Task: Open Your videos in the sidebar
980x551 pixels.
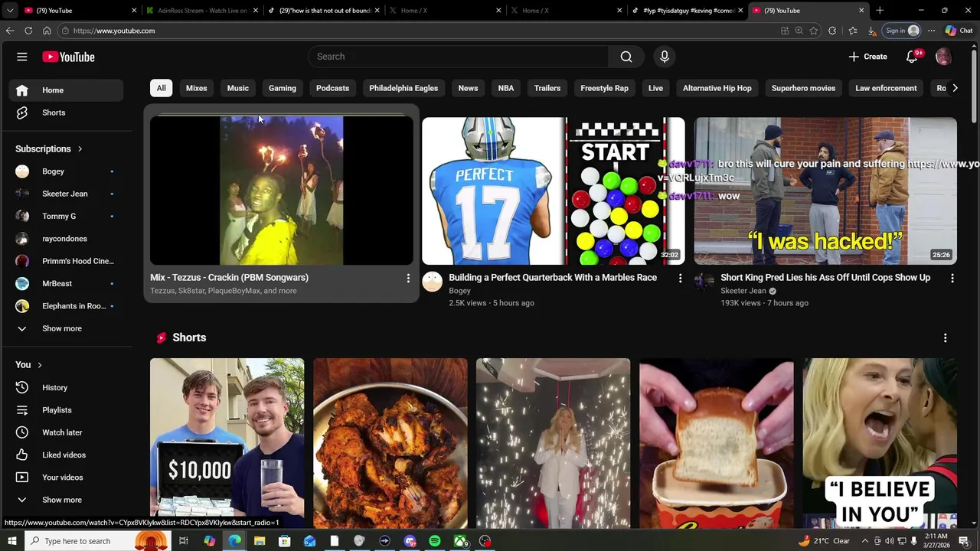Action: (x=67, y=478)
